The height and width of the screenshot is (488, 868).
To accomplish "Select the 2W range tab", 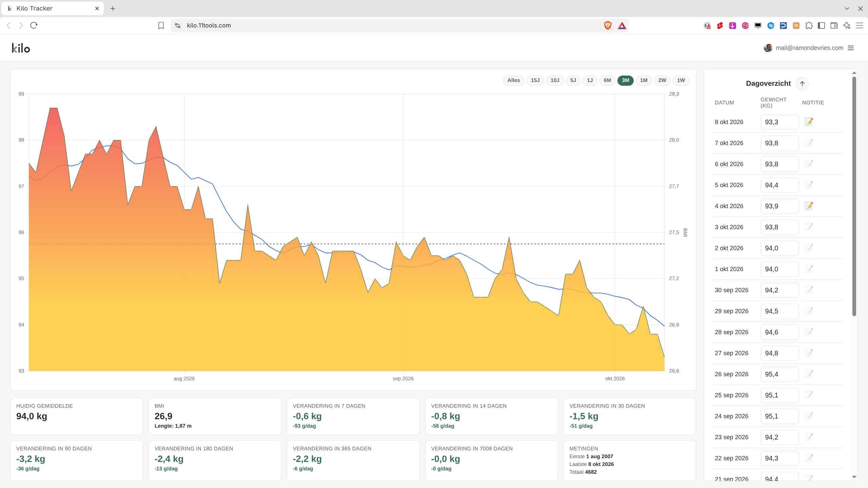I will (662, 80).
